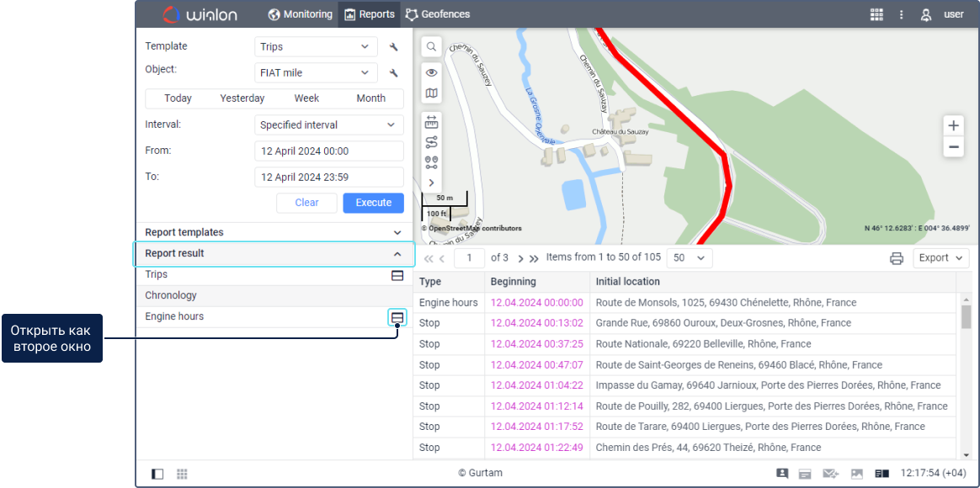Go to previous results page
This screenshot has height=488, width=980.
coord(442,258)
